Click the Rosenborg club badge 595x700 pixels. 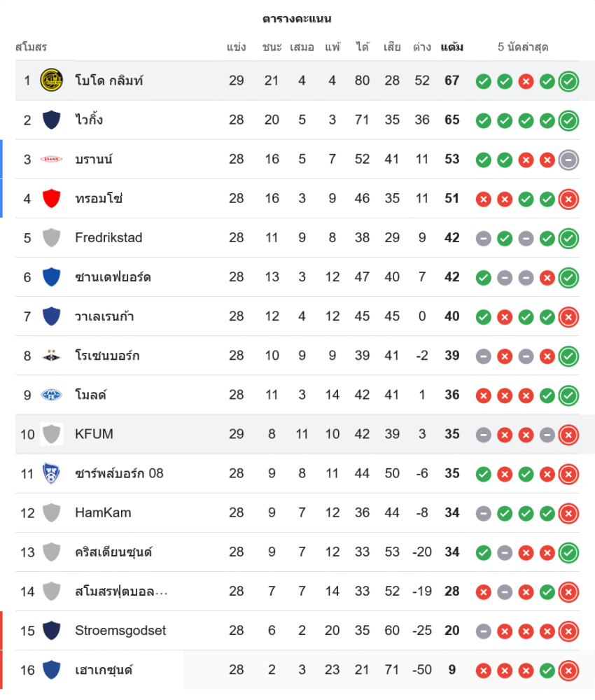[x=51, y=356]
